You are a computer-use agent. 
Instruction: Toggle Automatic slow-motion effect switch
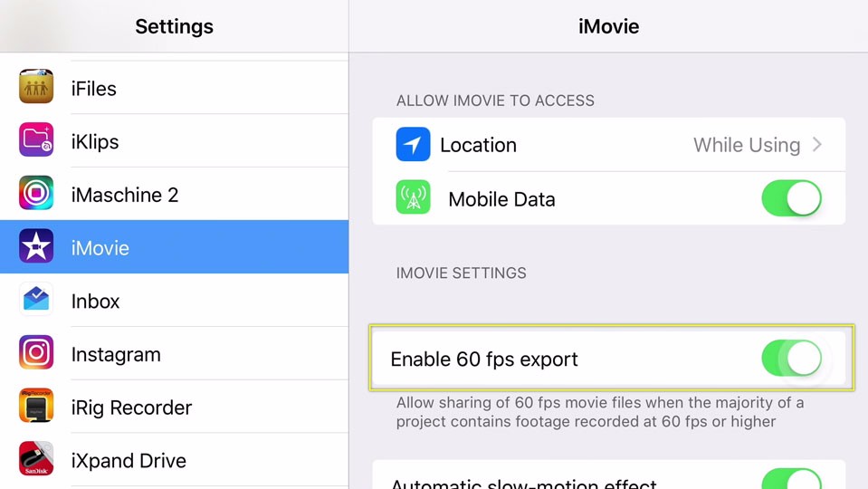(791, 478)
